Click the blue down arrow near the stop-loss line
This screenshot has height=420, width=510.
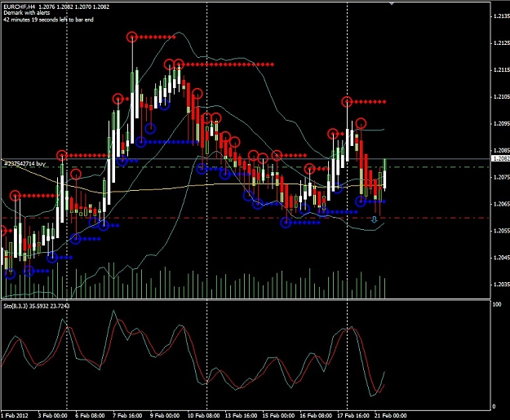(374, 219)
